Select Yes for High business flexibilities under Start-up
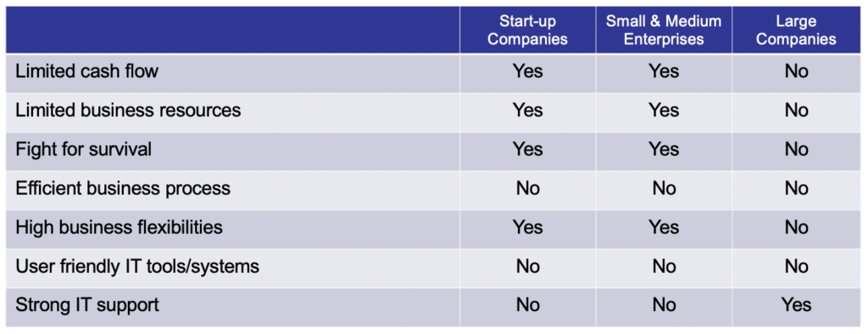868x334 pixels. tap(527, 228)
